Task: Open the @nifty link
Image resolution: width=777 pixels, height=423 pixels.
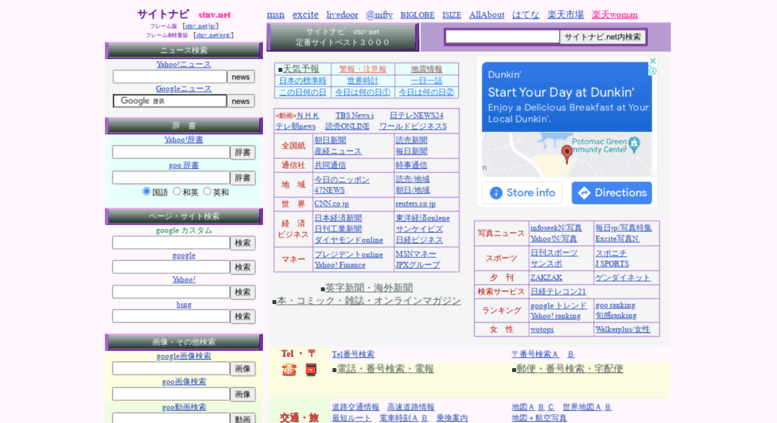Action: click(379, 15)
